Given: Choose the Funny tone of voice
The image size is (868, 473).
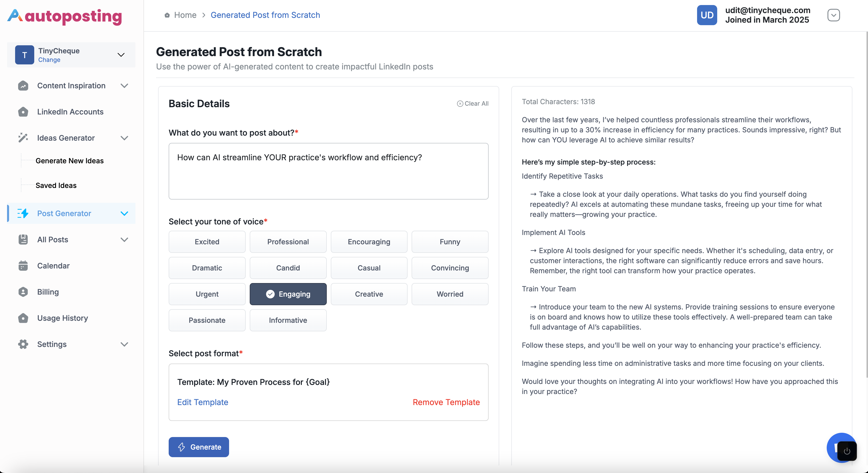Looking at the screenshot, I should point(450,242).
